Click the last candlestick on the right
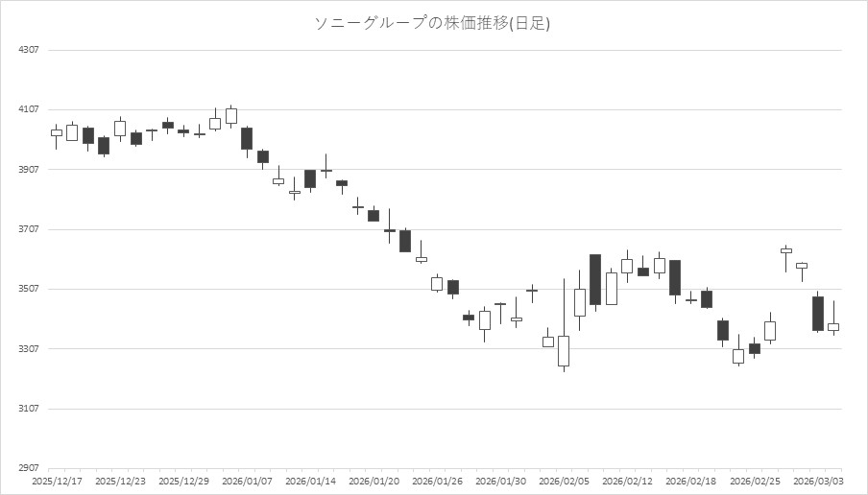The image size is (868, 495). click(x=833, y=327)
